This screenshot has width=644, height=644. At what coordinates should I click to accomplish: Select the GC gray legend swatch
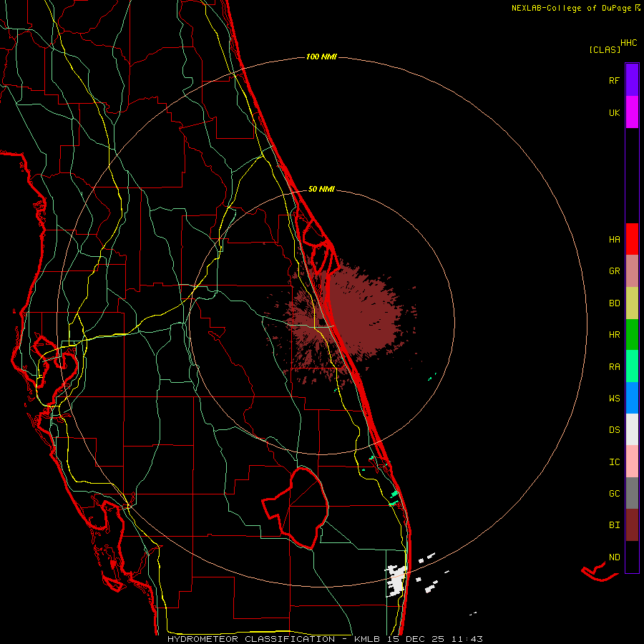(632, 493)
